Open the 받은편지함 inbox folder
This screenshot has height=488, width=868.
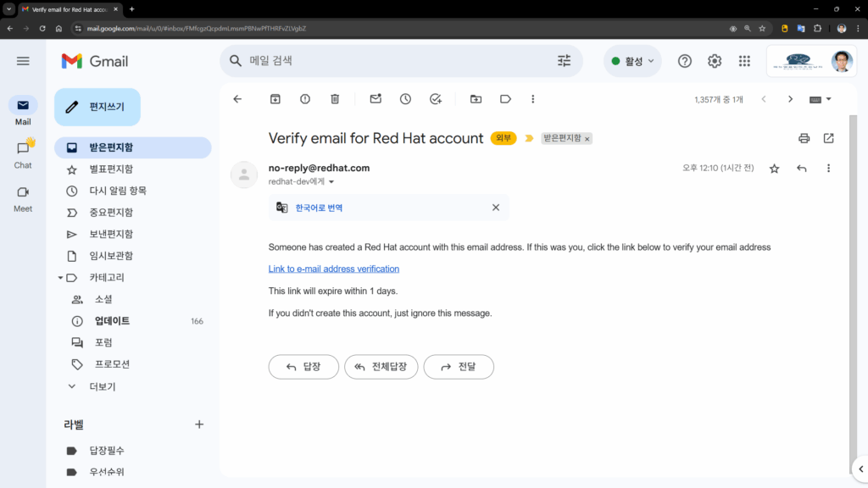point(111,147)
